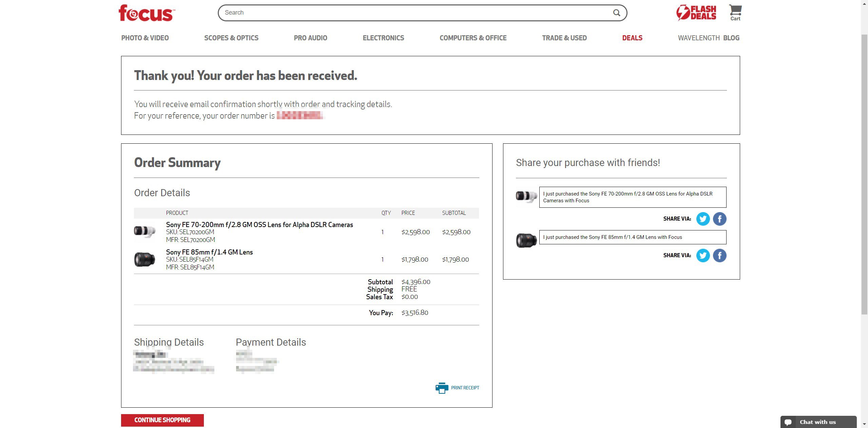Viewport: 868px width, 428px height.
Task: Click the search magnifier icon
Action: [x=616, y=13]
